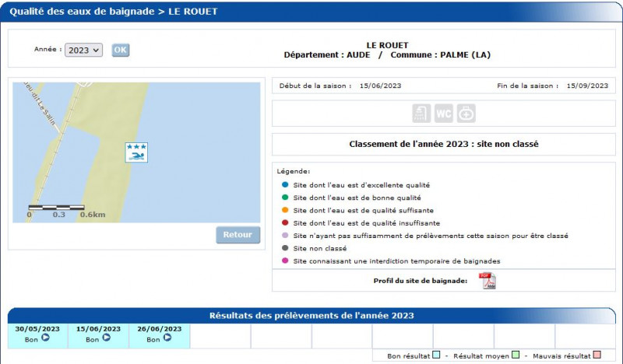623x364 pixels.
Task: Open details arrow for 15/06/2023 sample
Action: [x=106, y=338]
